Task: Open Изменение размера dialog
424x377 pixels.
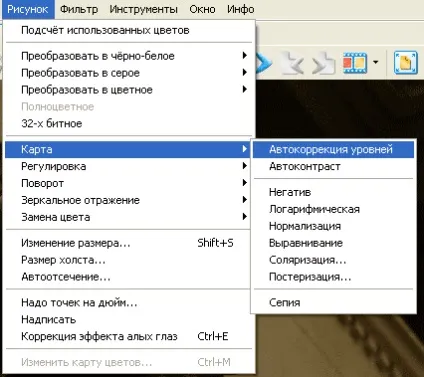Action: (x=128, y=243)
